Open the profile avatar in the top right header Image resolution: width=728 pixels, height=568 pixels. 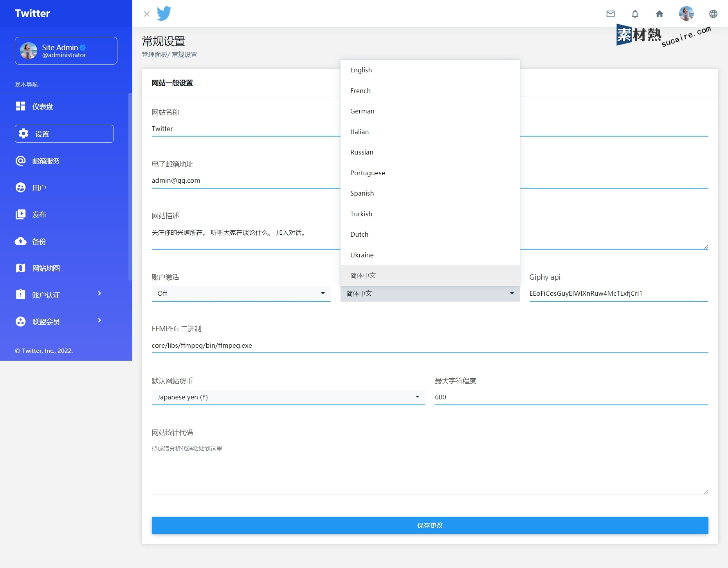[687, 14]
